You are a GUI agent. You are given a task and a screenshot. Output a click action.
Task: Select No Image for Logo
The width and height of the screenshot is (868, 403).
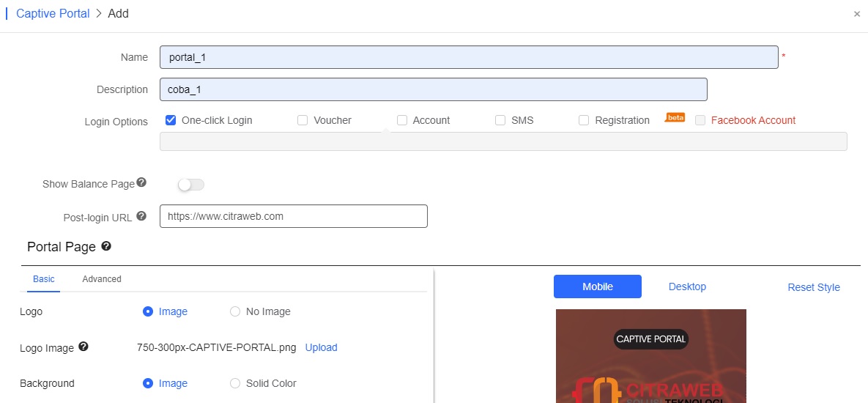pos(235,311)
